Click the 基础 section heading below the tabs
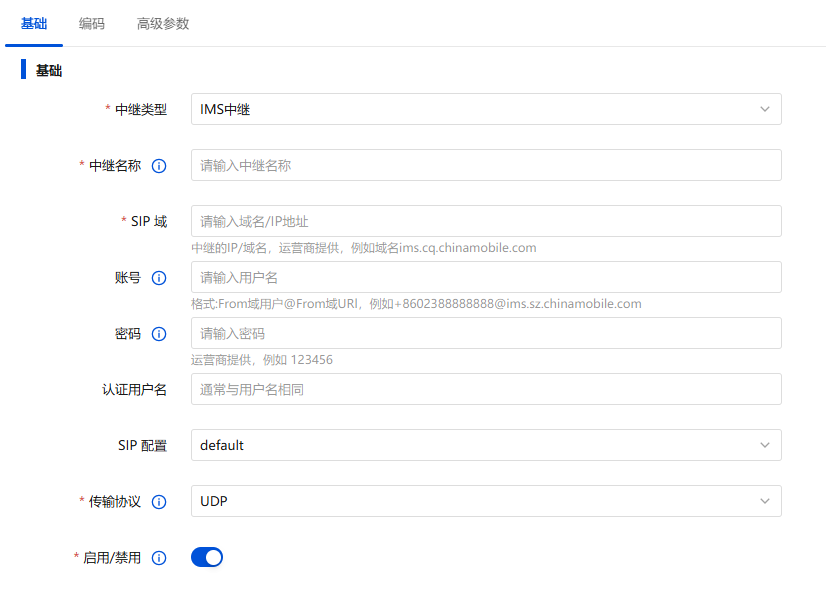This screenshot has height=592, width=826. [49, 71]
